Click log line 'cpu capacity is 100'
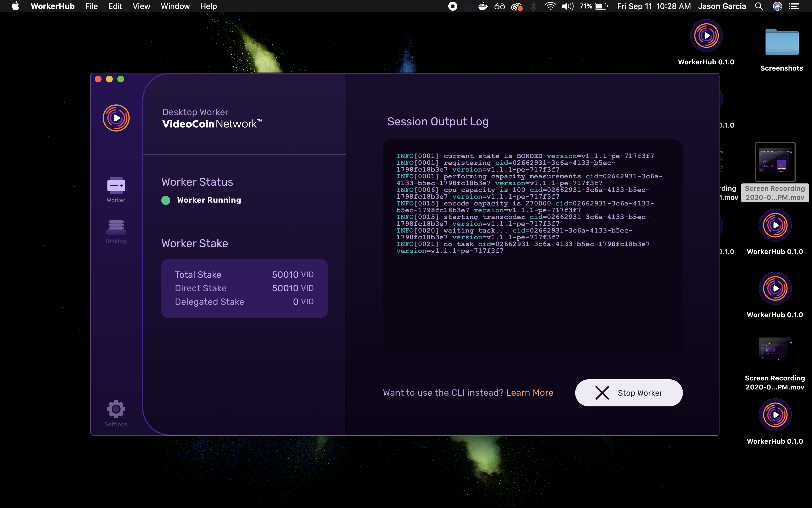The image size is (812, 508). coord(523,193)
